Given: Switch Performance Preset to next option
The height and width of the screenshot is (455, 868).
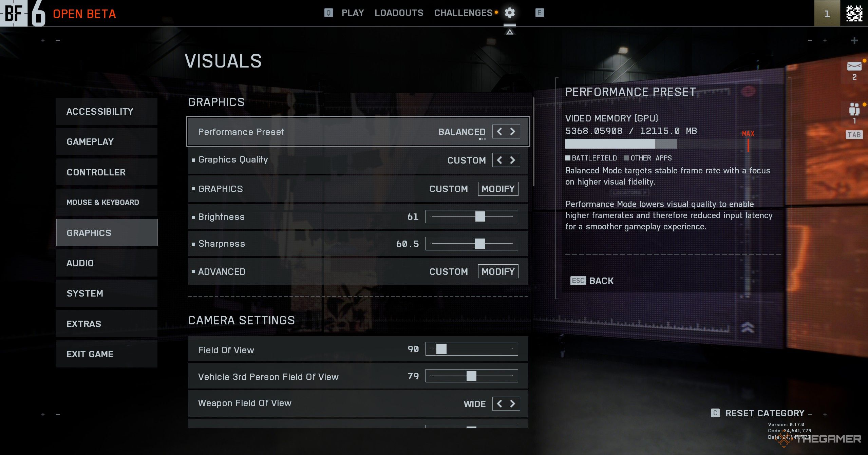Looking at the screenshot, I should [x=513, y=132].
